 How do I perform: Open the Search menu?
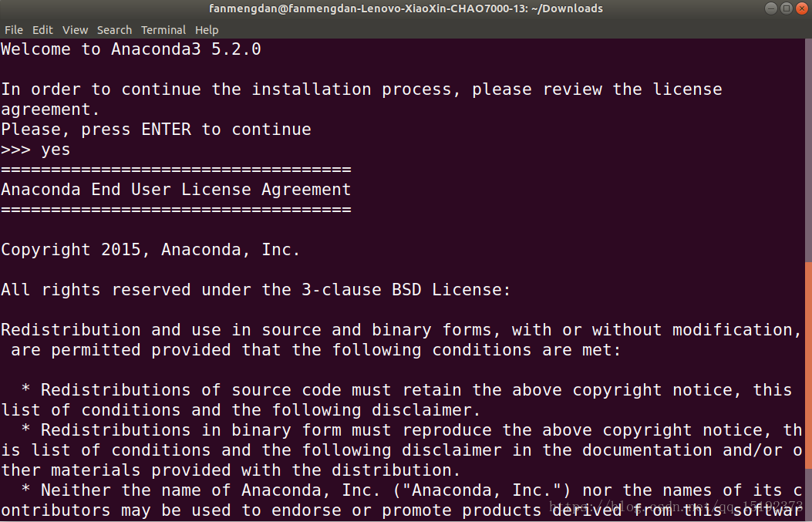pyautogui.click(x=114, y=30)
